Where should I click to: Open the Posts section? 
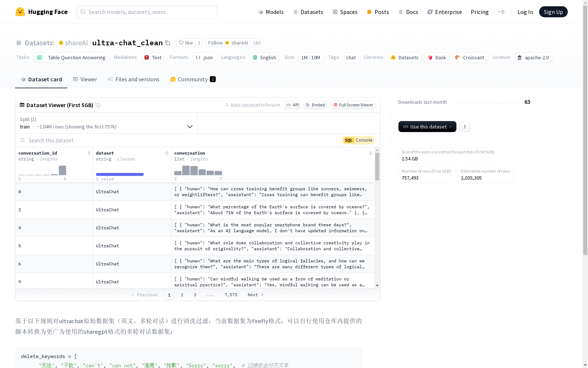378,12
